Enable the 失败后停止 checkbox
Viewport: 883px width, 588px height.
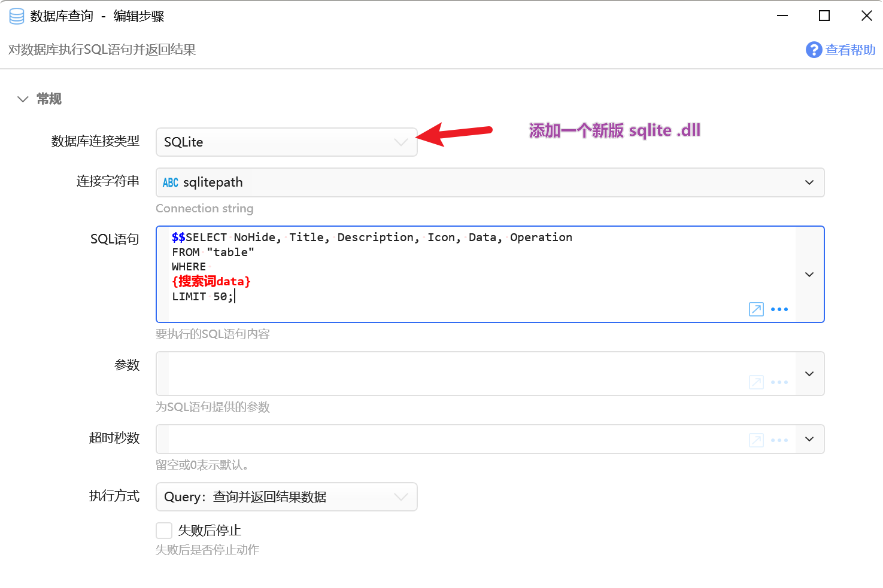(x=164, y=531)
